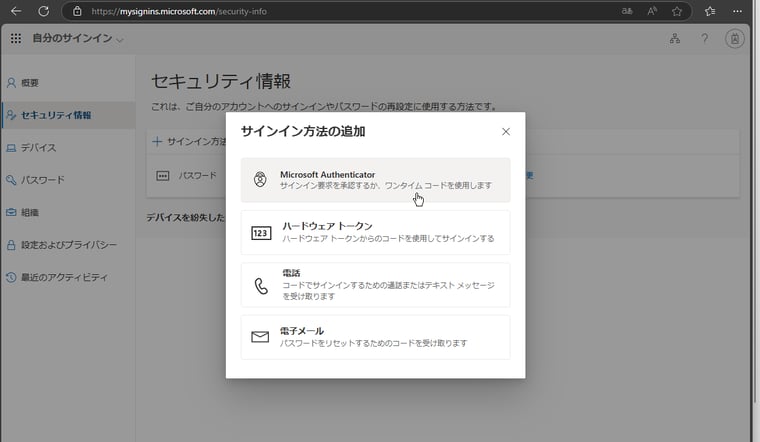760x442 pixels.
Task: Add page to favorites star icon
Action: [x=677, y=11]
